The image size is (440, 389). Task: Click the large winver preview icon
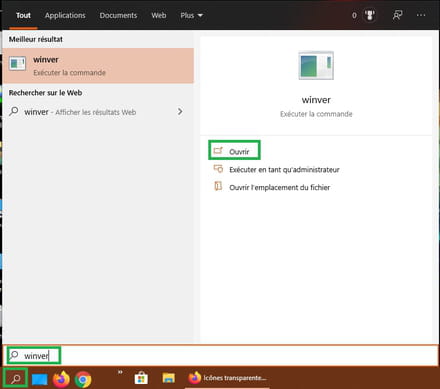(x=316, y=65)
